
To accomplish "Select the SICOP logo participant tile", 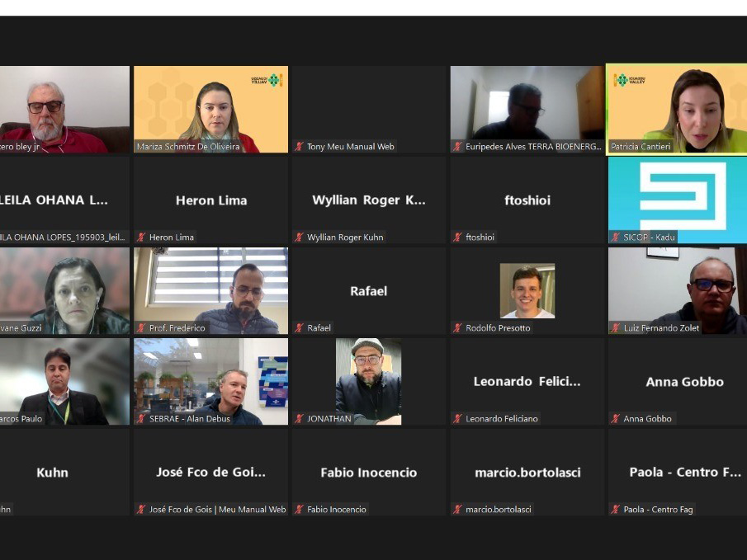I will 678,200.
